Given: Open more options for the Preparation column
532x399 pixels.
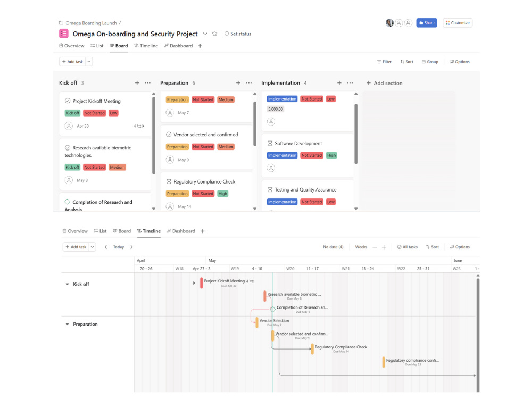Looking at the screenshot, I should click(248, 83).
